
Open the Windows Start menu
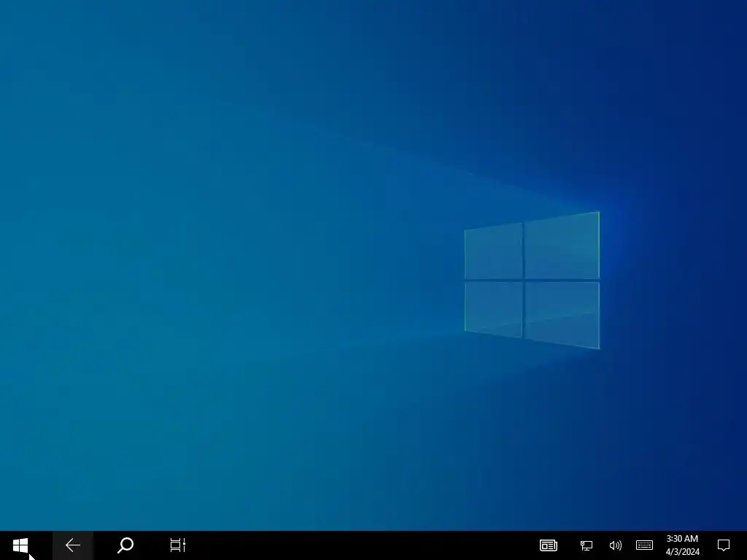(20, 545)
